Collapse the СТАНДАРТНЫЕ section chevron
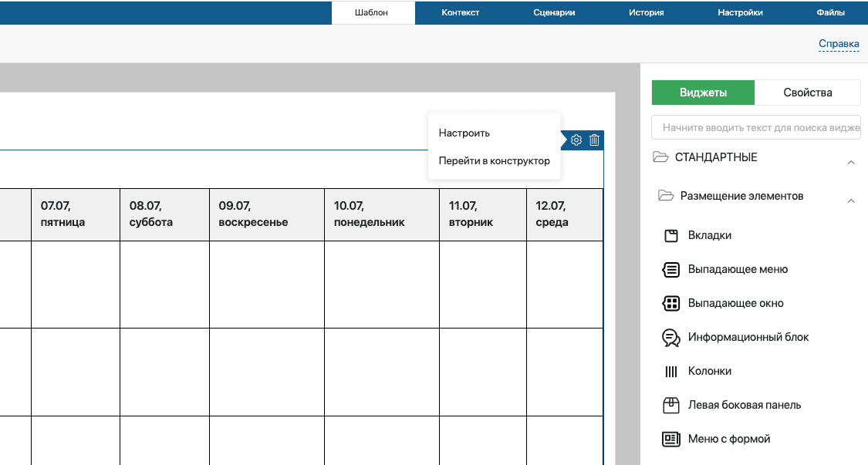Image resolution: width=868 pixels, height=465 pixels. tap(852, 162)
